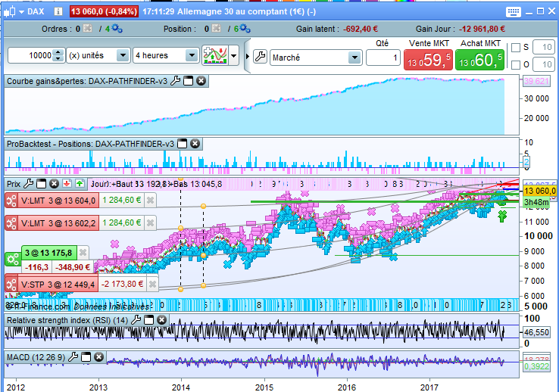
Task: Click the yellow 13 060,0 price axis label
Action: [539, 191]
